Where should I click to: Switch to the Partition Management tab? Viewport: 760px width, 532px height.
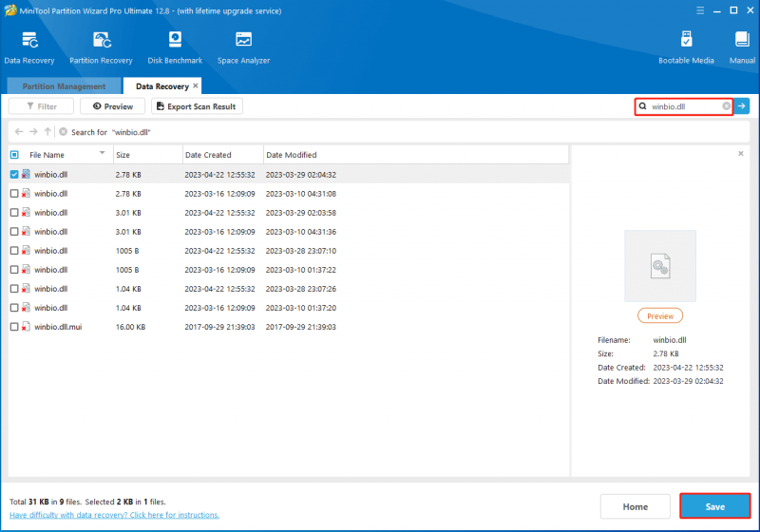tap(64, 86)
